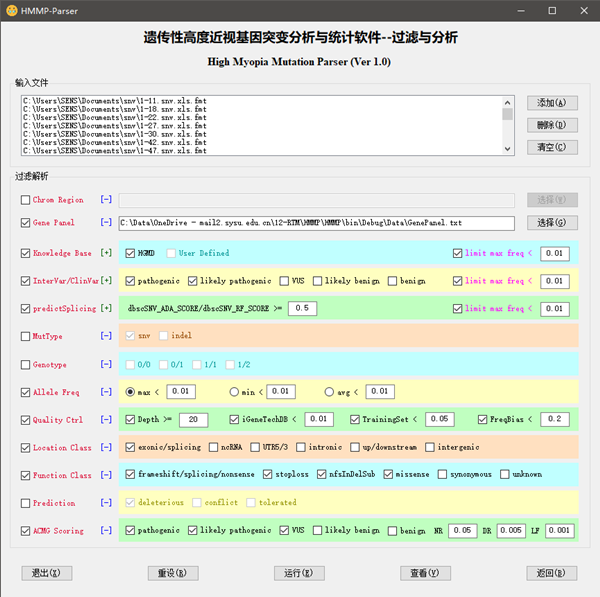Click the [-] toggle next to Quality Ctrl
Viewport: 600px width, 597px height.
(106, 419)
